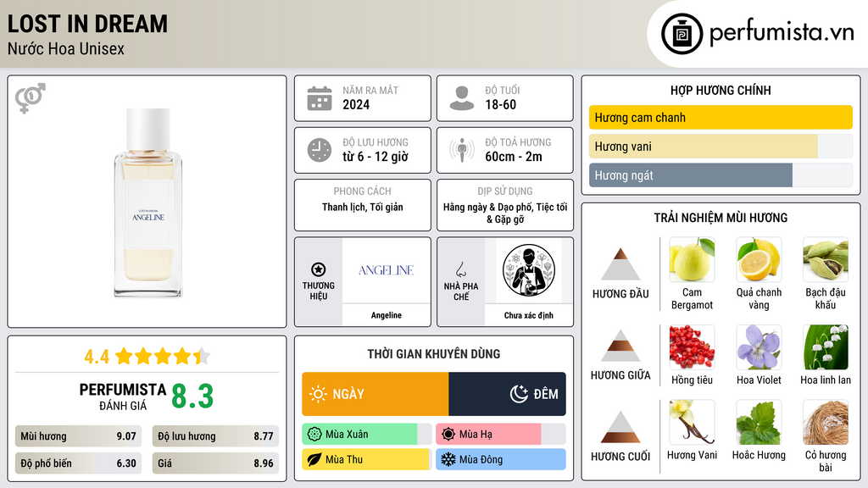The height and width of the screenshot is (488, 868).
Task: Click the Mùa Đông snowflake bar
Action: click(500, 459)
